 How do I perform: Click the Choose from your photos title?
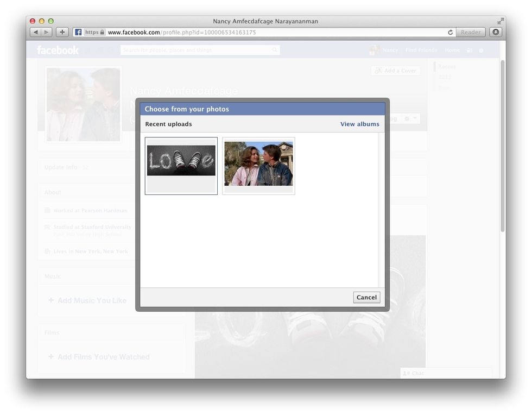(x=187, y=109)
